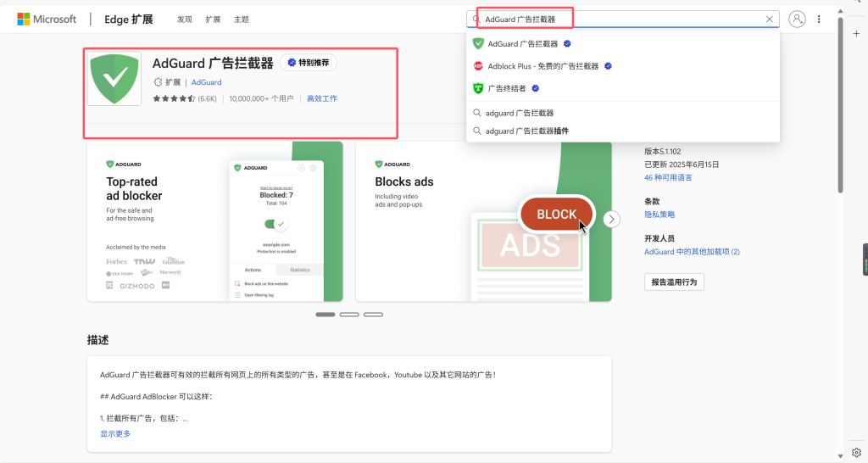This screenshot has width=868, height=463.
Task: Open the 隐私策略 privacy policy link
Action: [659, 215]
